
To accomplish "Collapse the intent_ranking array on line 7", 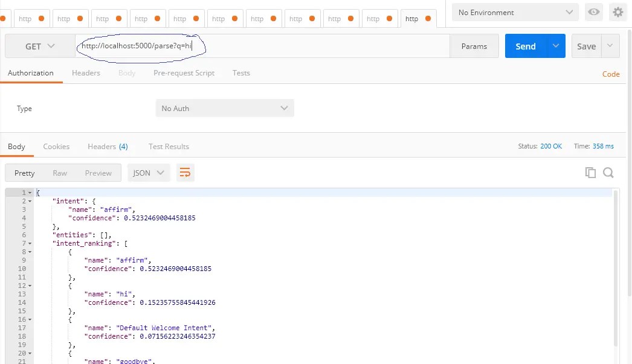I will [29, 243].
